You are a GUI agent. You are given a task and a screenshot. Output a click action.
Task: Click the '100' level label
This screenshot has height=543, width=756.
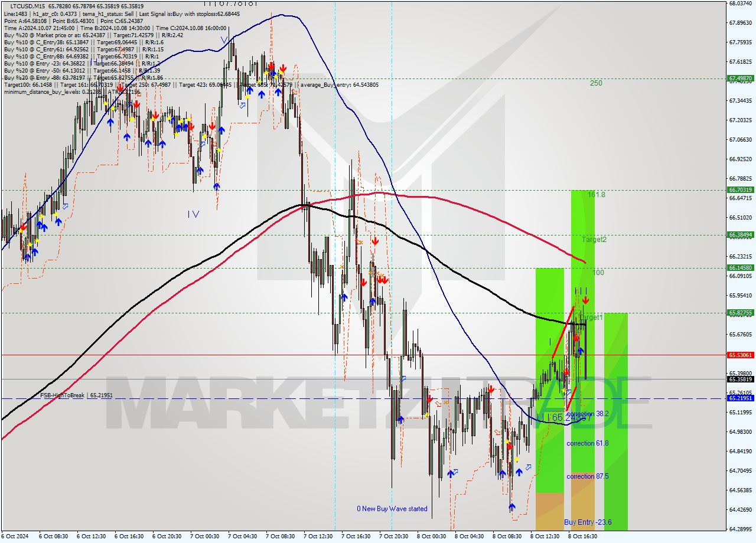(598, 273)
